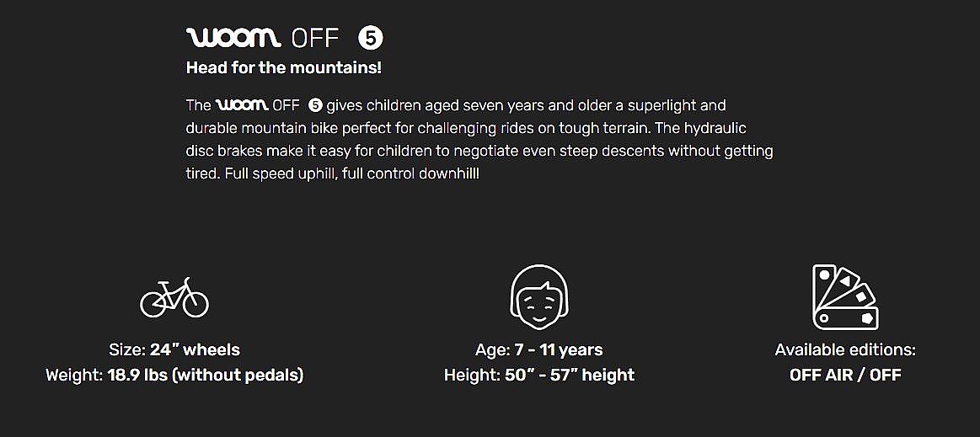
Task: Click the "Available editions:" label
Action: (x=845, y=349)
